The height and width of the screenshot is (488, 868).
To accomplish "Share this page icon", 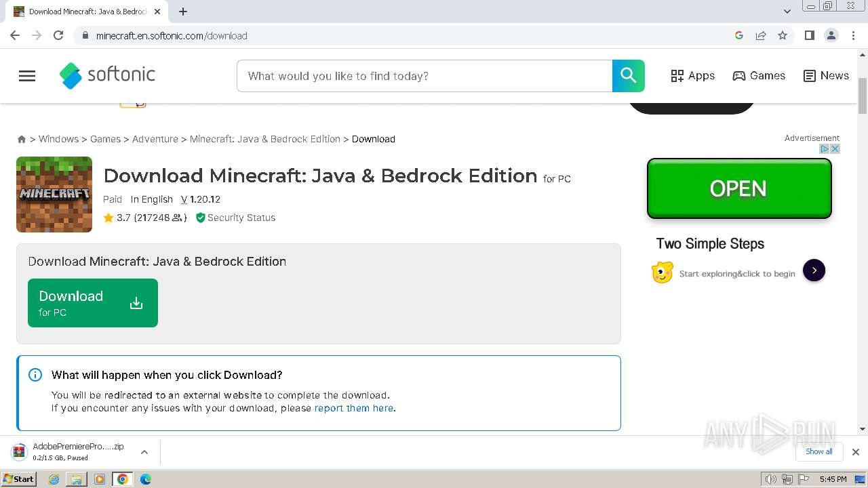I will tap(761, 35).
